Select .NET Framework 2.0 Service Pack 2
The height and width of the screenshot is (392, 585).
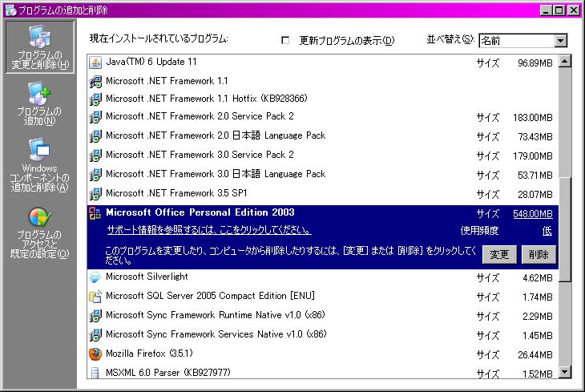pyautogui.click(x=323, y=117)
